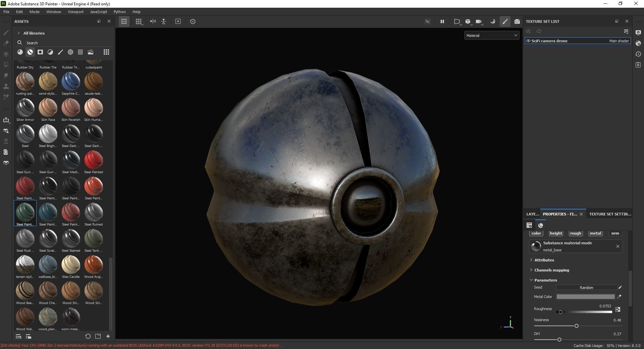Toggle the height channel

(x=556, y=233)
